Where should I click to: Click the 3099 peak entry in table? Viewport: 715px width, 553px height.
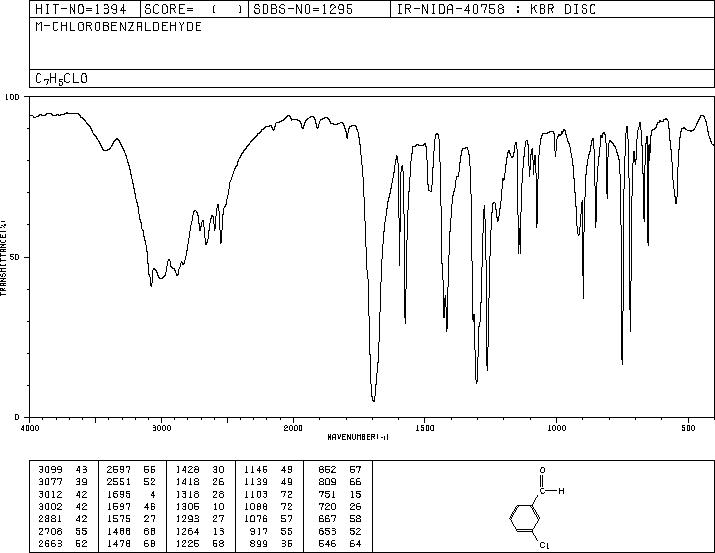coord(64,470)
